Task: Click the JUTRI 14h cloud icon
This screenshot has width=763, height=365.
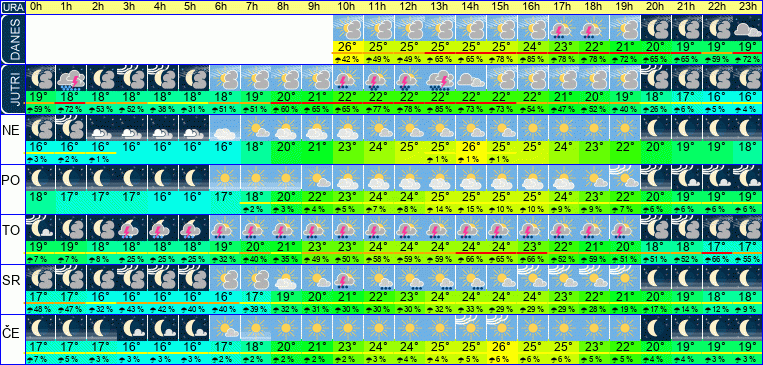Action: [471, 78]
